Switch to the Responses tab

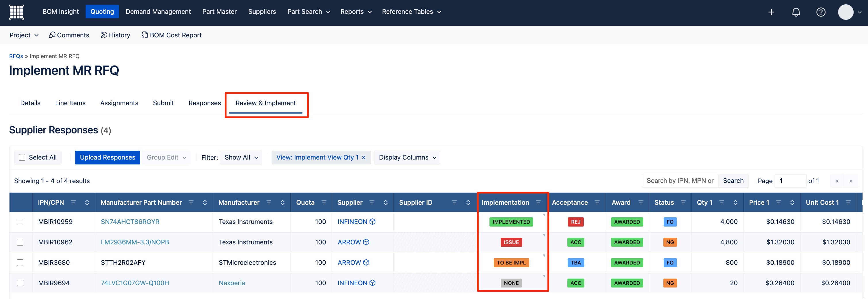click(x=205, y=103)
